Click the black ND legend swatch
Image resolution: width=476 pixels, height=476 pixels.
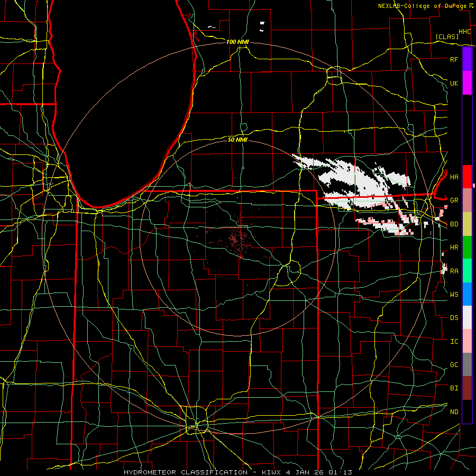coord(467,411)
